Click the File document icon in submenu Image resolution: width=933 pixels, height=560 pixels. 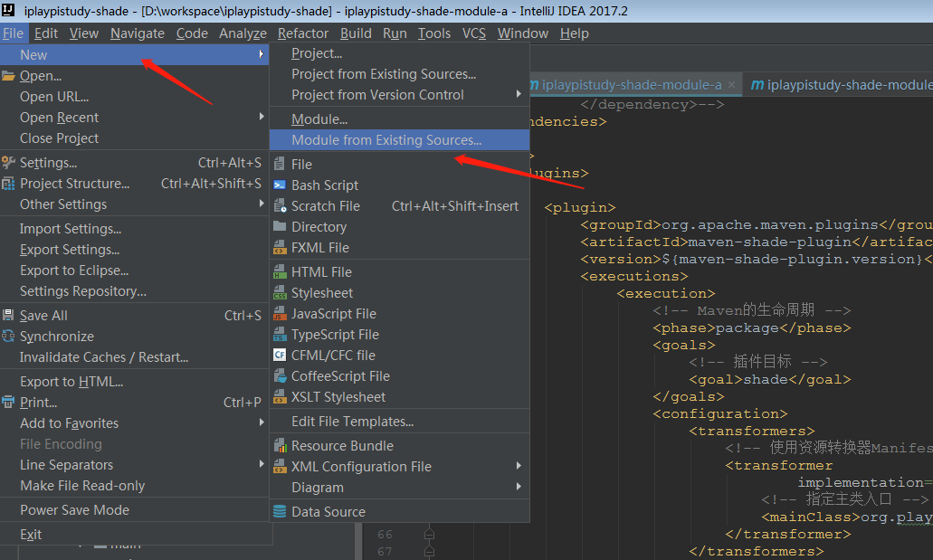tap(279, 164)
